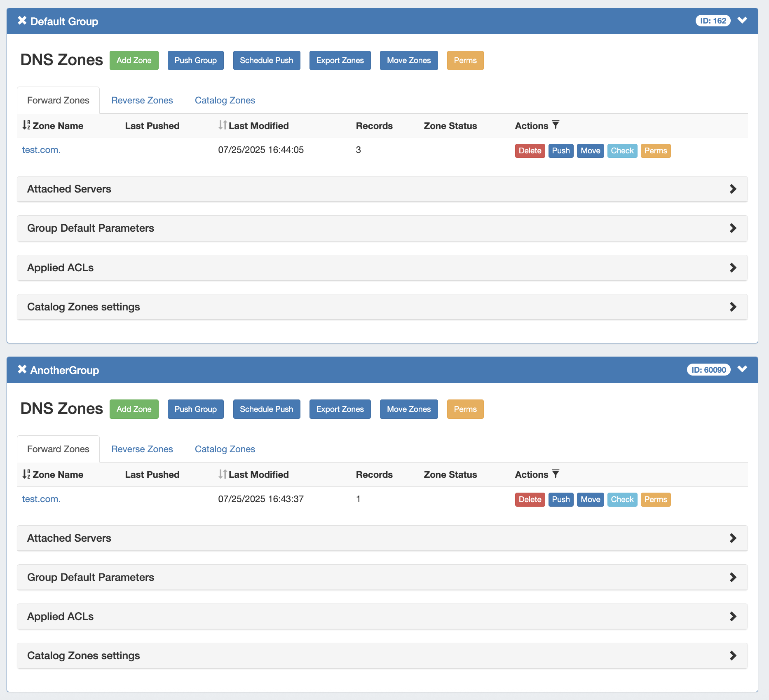Switch to Reverse Zones tab in Default Group
The width and height of the screenshot is (769, 700).
point(142,101)
